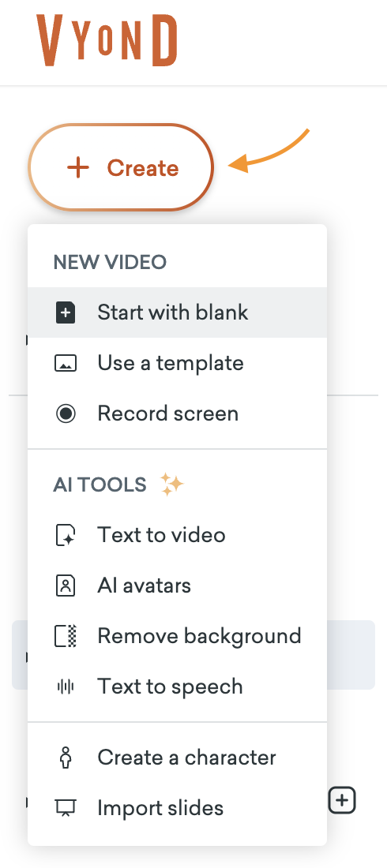Click the plus icon in Create button

(x=78, y=168)
